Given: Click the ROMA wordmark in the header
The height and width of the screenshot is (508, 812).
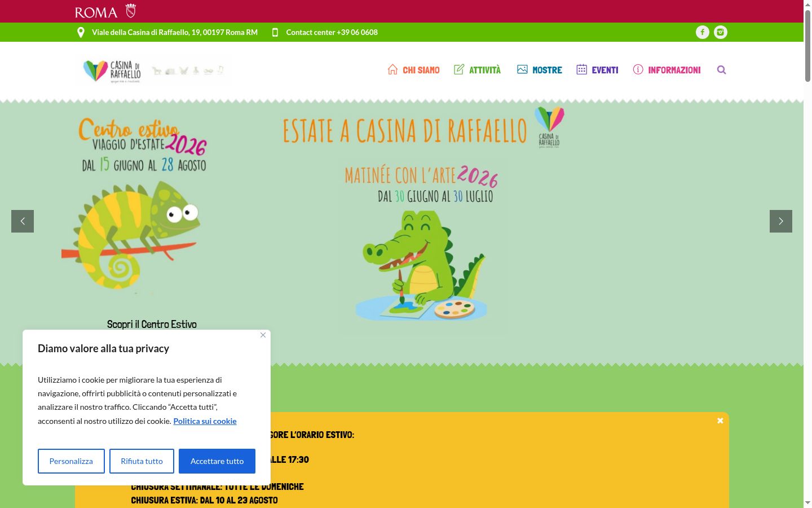Looking at the screenshot, I should tap(96, 12).
